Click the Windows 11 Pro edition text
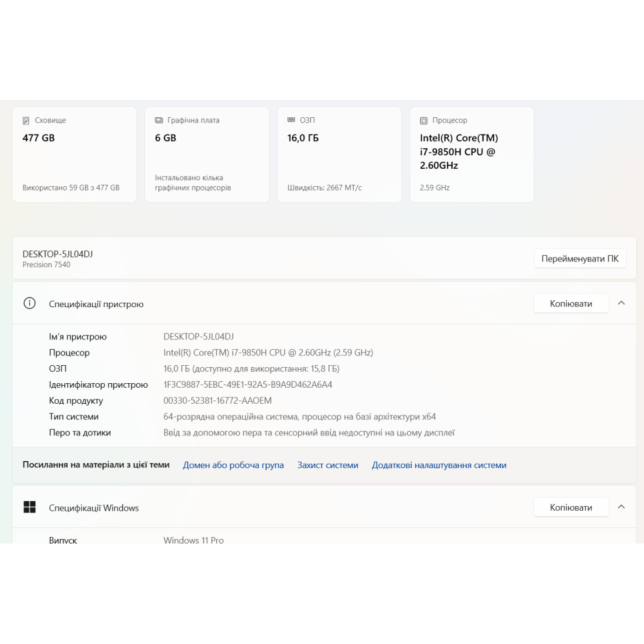This screenshot has height=644, width=644. [193, 540]
